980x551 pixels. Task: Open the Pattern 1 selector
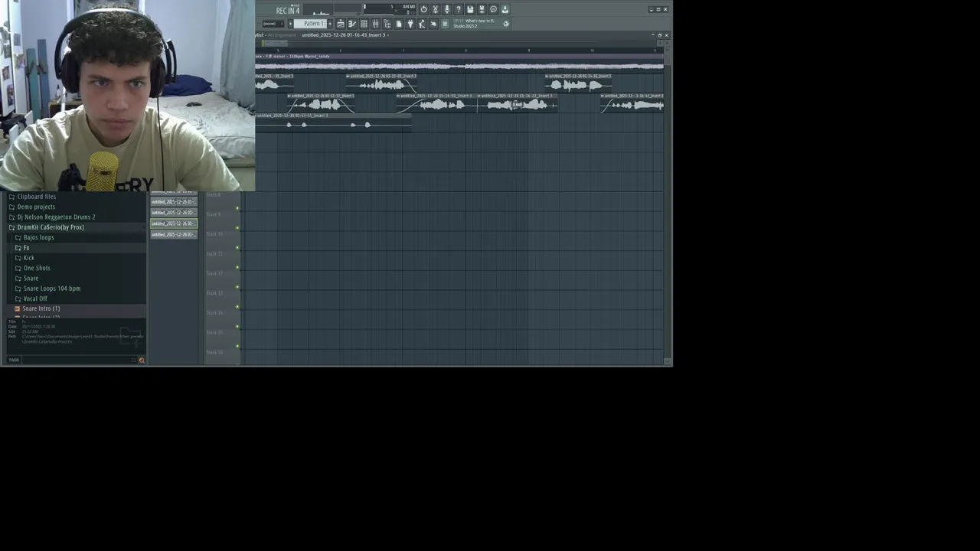[310, 24]
